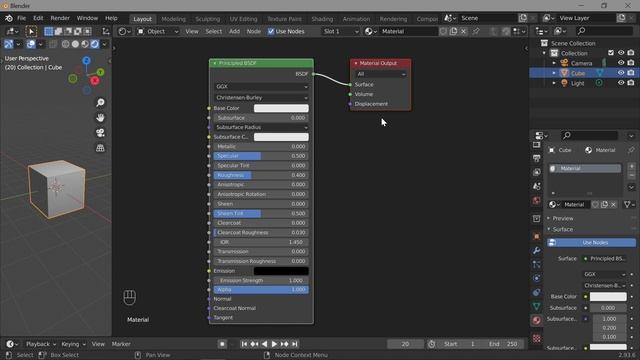The width and height of the screenshot is (640, 360).
Task: Open the timeline Marker menu
Action: pos(121,344)
